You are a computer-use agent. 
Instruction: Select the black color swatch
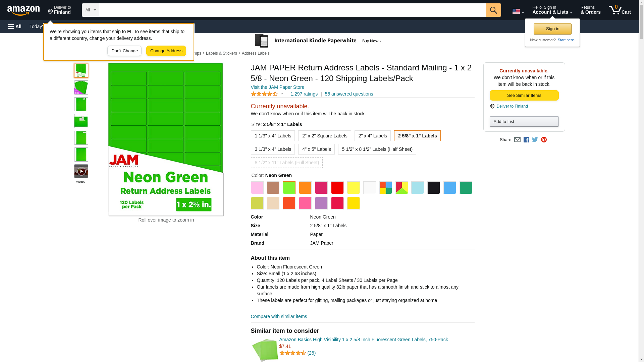coord(433,188)
